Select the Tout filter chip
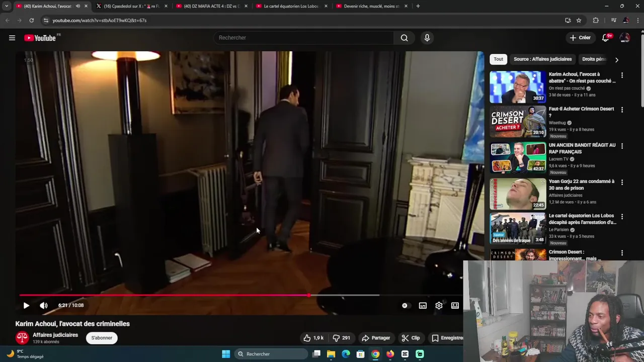Viewport: 644px width, 362px height. tap(498, 59)
